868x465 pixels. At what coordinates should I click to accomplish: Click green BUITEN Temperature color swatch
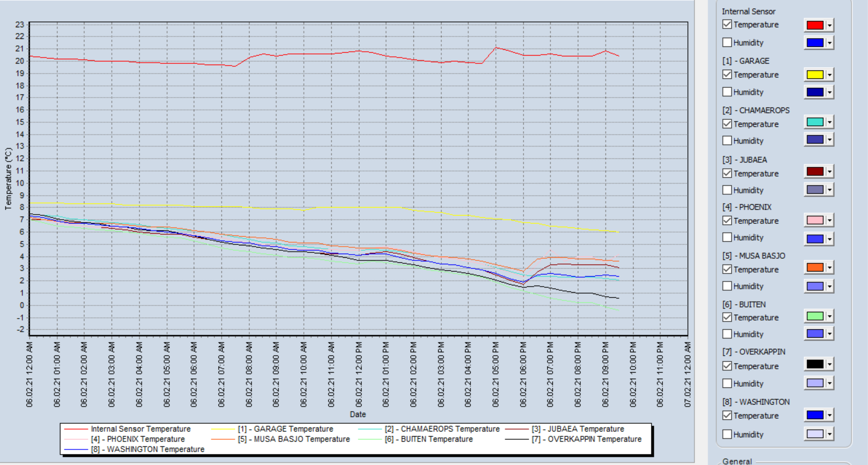click(815, 316)
